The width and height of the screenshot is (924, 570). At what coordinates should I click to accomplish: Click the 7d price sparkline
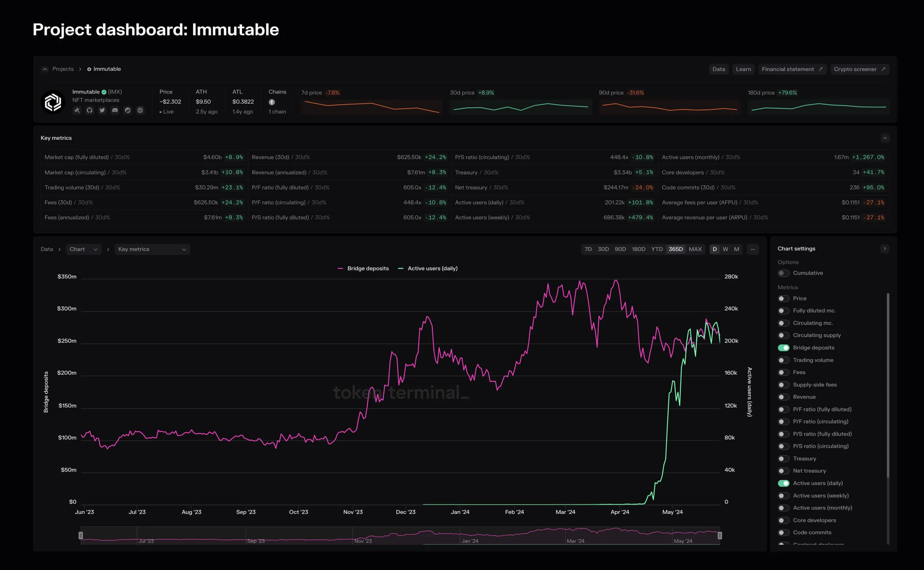[372, 107]
